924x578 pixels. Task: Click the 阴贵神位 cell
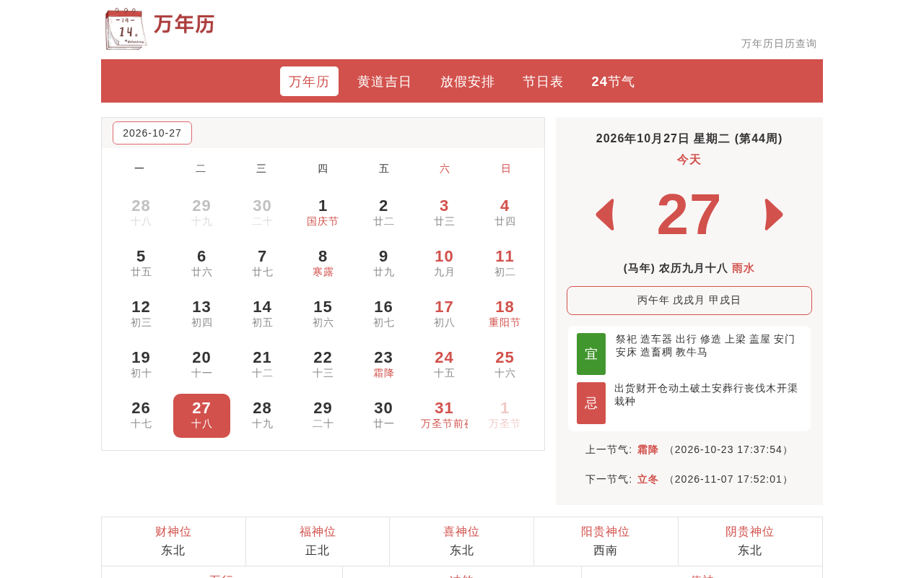tap(750, 541)
